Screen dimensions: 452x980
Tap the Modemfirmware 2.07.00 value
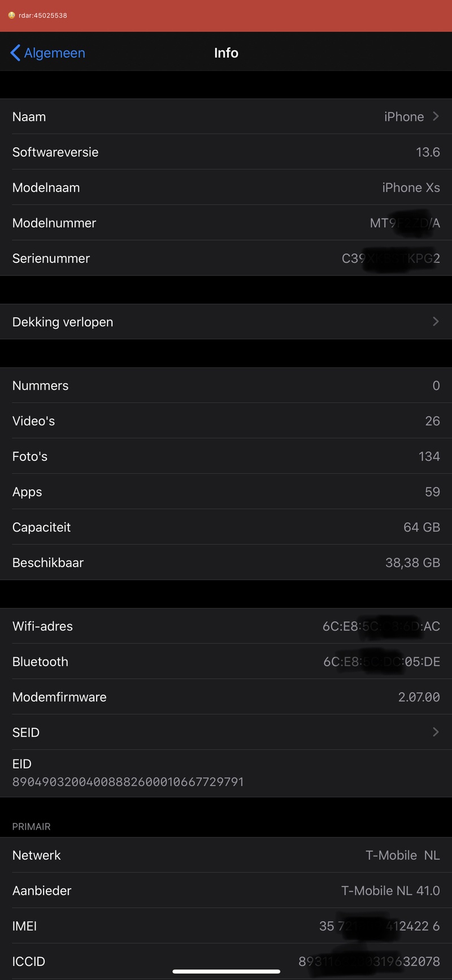point(419,697)
